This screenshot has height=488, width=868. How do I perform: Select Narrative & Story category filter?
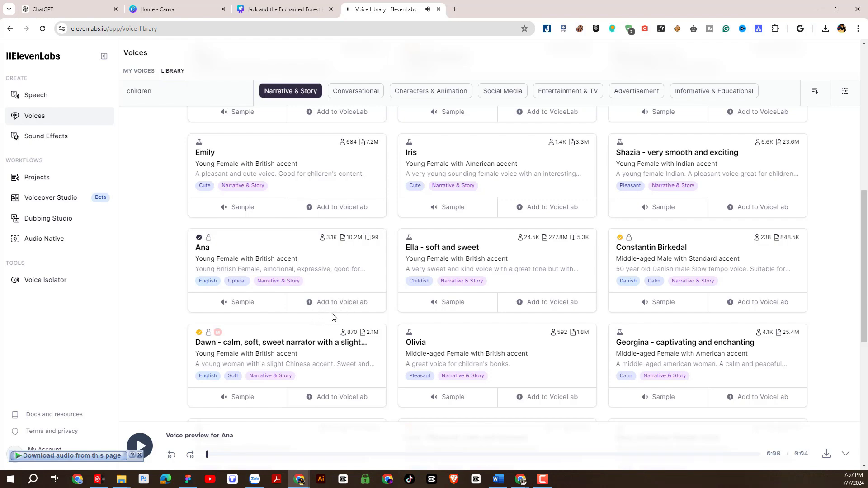(290, 91)
